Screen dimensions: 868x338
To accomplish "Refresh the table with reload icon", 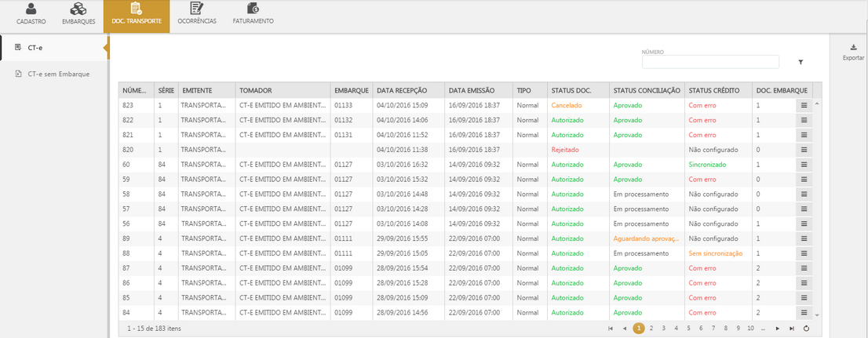I will point(806,328).
